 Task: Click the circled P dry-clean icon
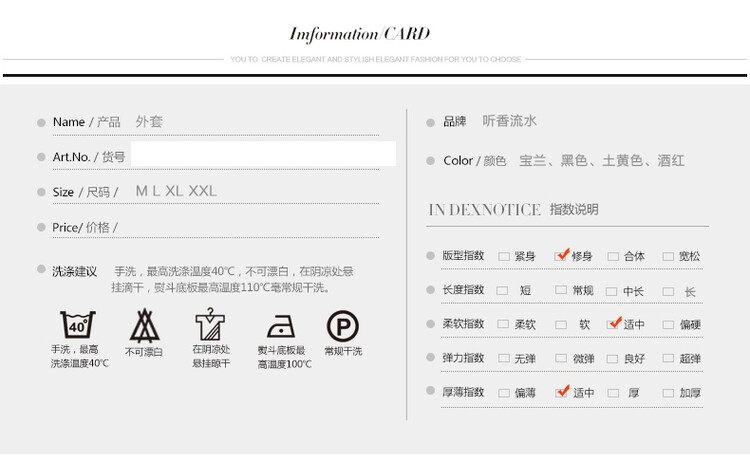(x=342, y=326)
